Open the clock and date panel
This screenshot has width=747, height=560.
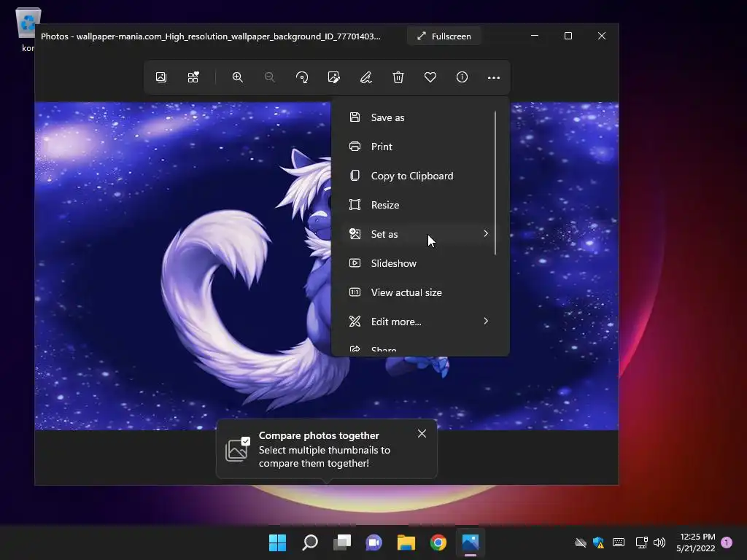point(696,542)
